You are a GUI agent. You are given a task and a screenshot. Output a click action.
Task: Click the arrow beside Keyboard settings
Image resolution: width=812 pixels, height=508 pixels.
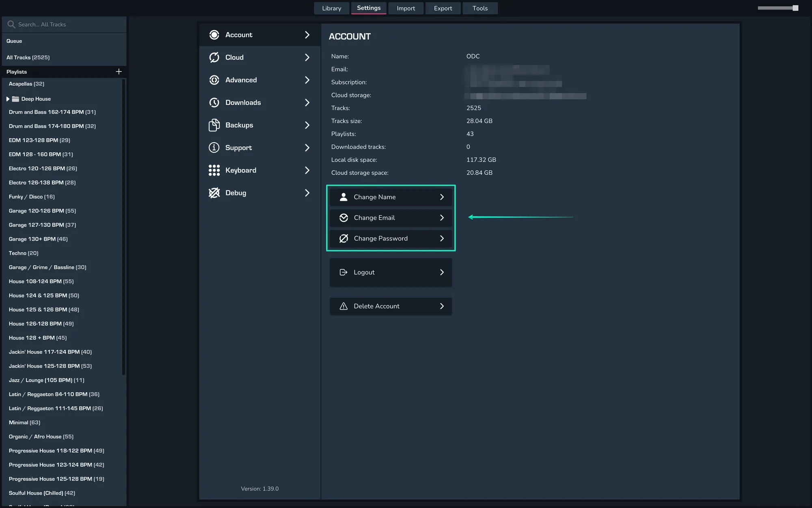(x=307, y=170)
